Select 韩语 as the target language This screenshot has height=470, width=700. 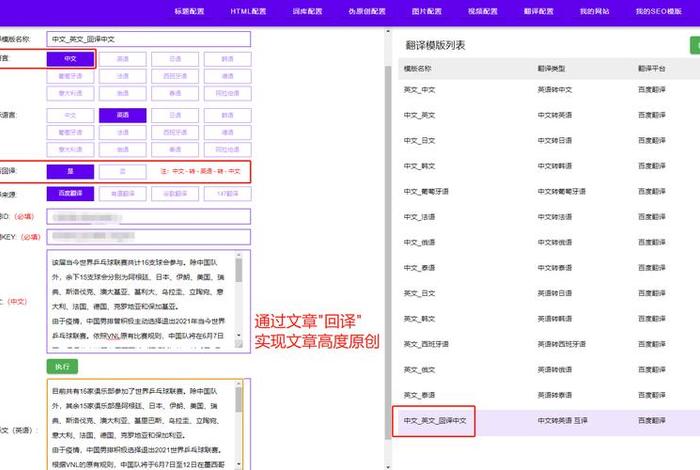[x=228, y=115]
